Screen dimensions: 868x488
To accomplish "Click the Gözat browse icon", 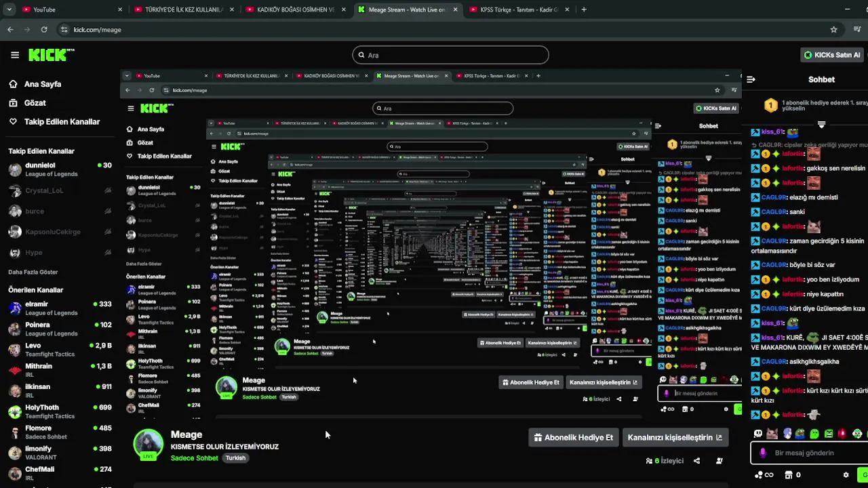I will click(x=13, y=103).
